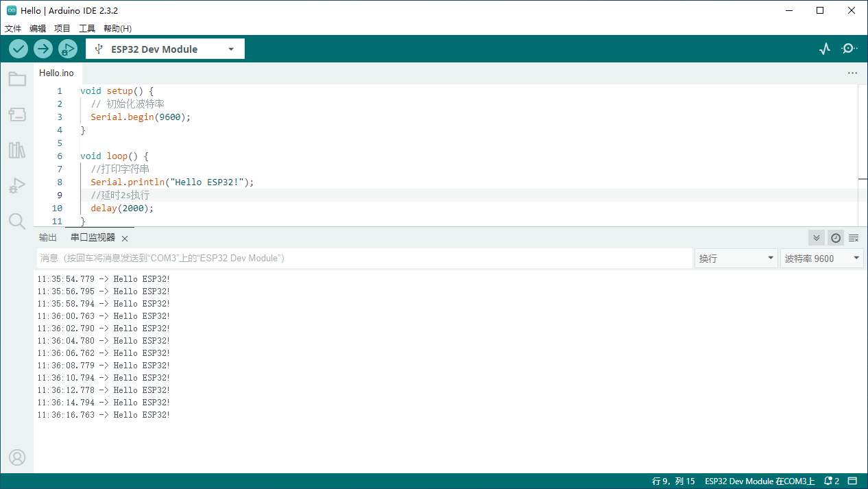
Task: Click the void loop() { line
Action: pyautogui.click(x=114, y=156)
